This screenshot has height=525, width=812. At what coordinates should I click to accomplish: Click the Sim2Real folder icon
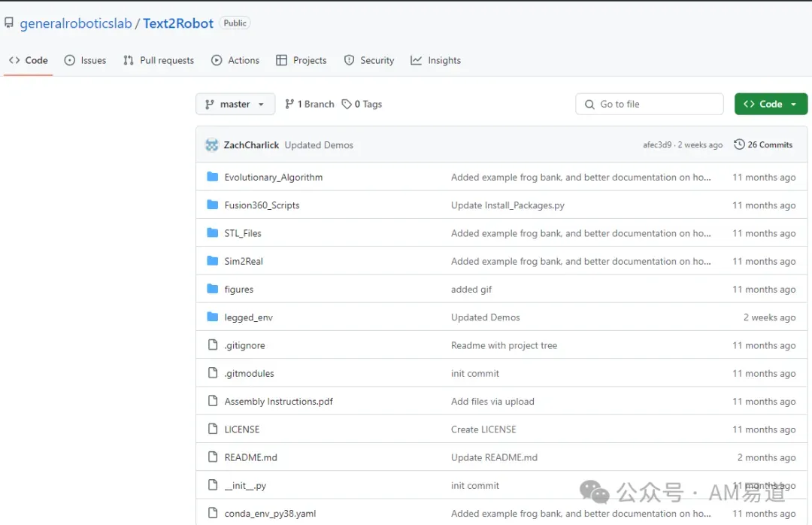pos(212,261)
